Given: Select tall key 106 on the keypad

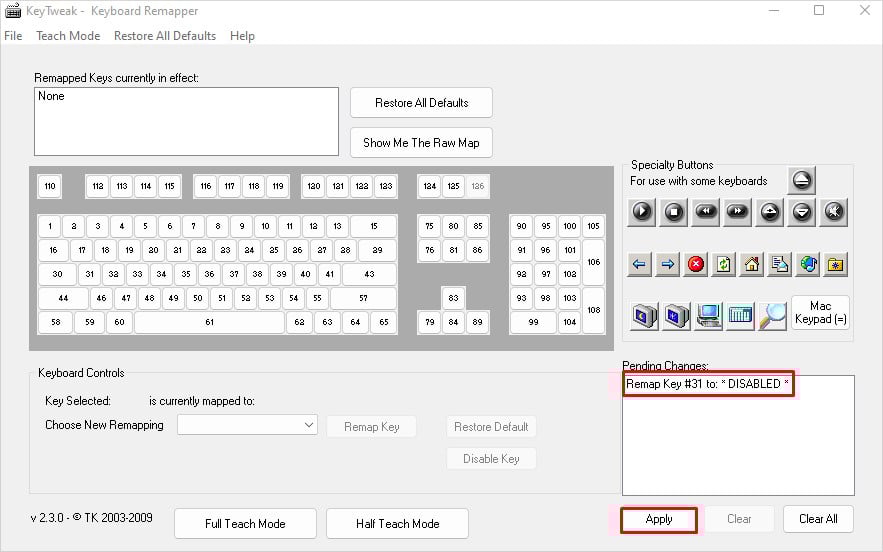Looking at the screenshot, I should [x=594, y=262].
